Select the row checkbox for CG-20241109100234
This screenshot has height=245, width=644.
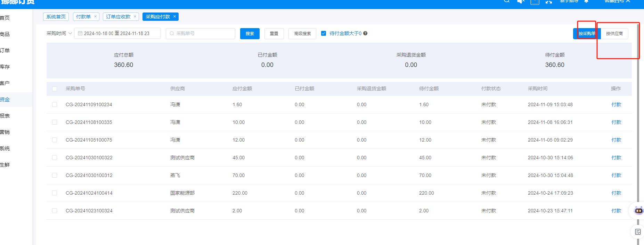[x=55, y=104]
